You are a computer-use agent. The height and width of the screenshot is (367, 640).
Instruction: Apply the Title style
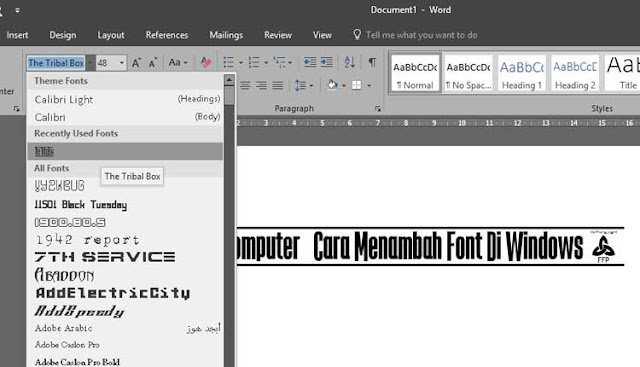click(622, 73)
